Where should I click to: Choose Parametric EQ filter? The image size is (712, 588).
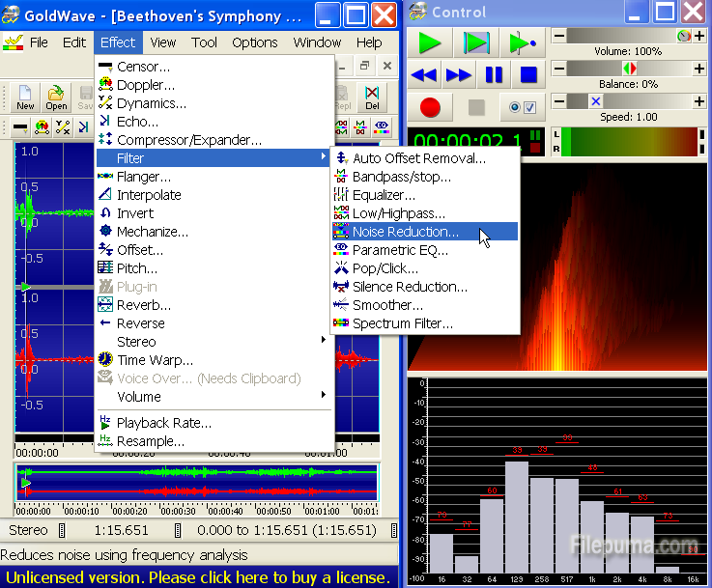pyautogui.click(x=400, y=250)
